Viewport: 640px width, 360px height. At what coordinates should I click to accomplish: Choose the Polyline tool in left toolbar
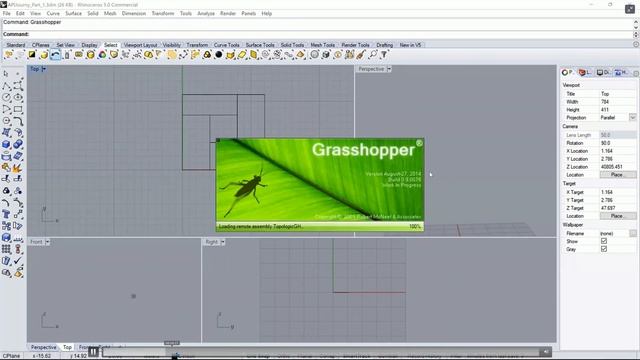(x=6, y=86)
